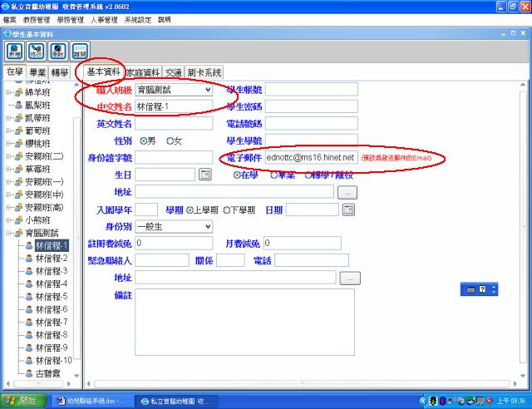Expand the 綿羊班 class tree node
This screenshot has height=409, width=532.
(8, 93)
